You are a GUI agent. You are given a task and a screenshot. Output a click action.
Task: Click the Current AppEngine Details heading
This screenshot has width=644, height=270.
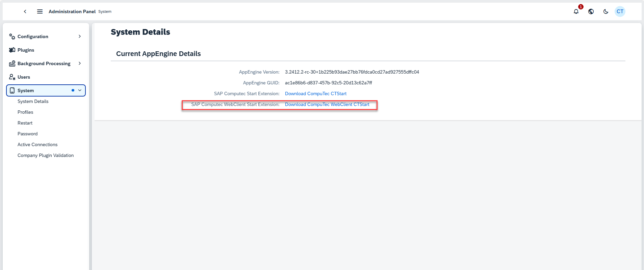click(x=158, y=54)
